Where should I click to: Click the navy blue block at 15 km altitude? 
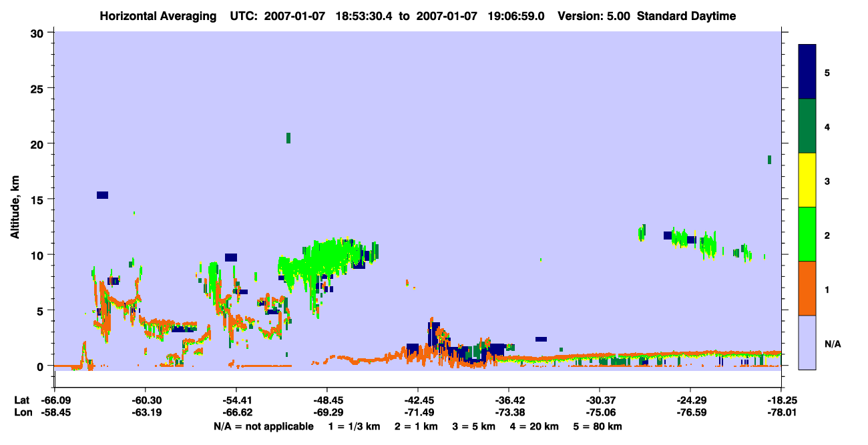click(x=102, y=195)
